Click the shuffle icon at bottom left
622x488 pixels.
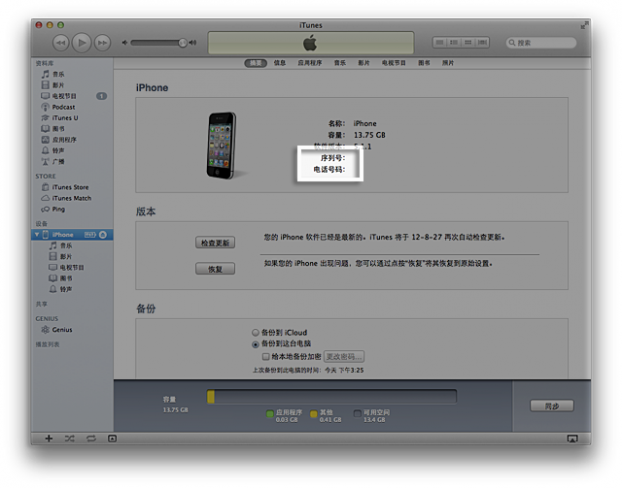pos(70,438)
